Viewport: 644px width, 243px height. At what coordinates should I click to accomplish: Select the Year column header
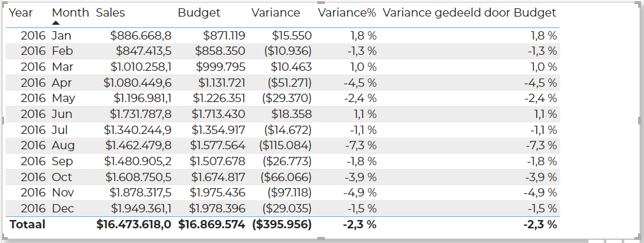pyautogui.click(x=21, y=13)
